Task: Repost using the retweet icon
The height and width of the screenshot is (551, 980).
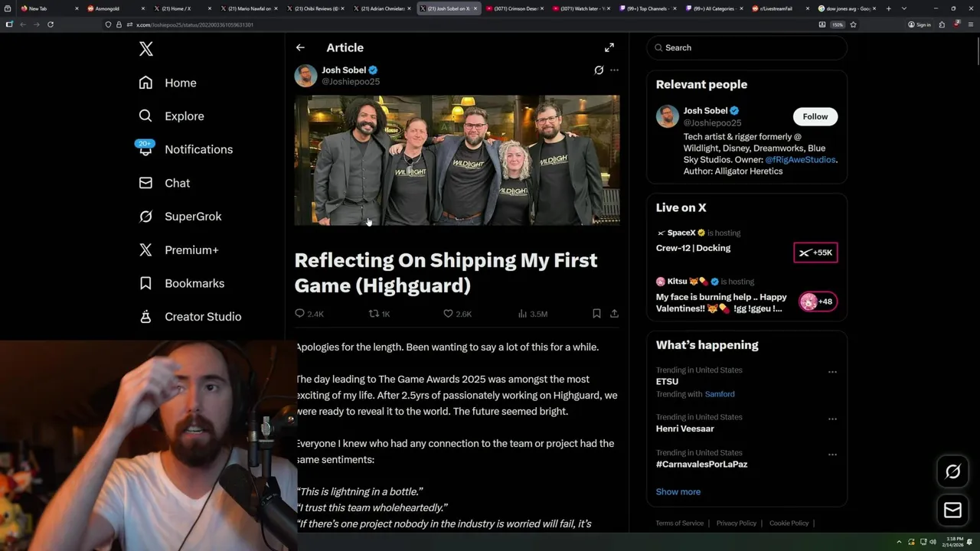Action: click(x=374, y=314)
